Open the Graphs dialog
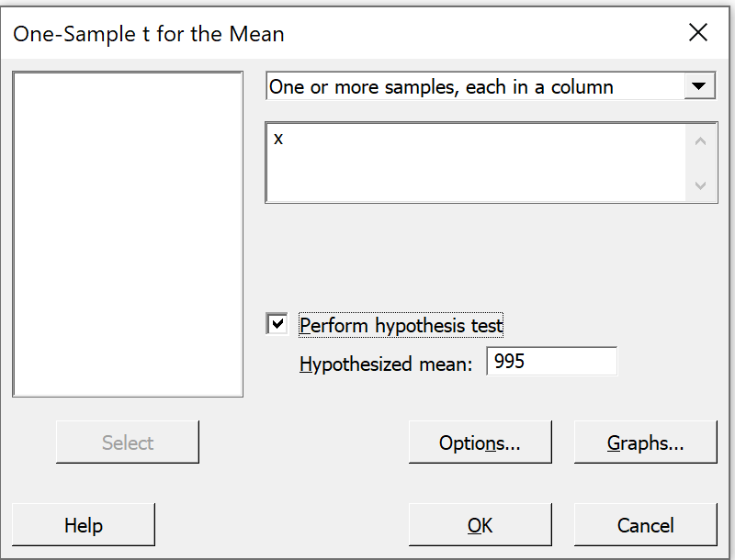735x560 pixels. [x=646, y=442]
